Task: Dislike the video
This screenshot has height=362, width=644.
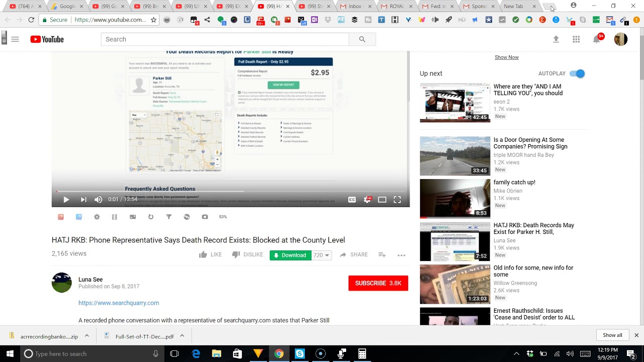Action: click(248, 254)
